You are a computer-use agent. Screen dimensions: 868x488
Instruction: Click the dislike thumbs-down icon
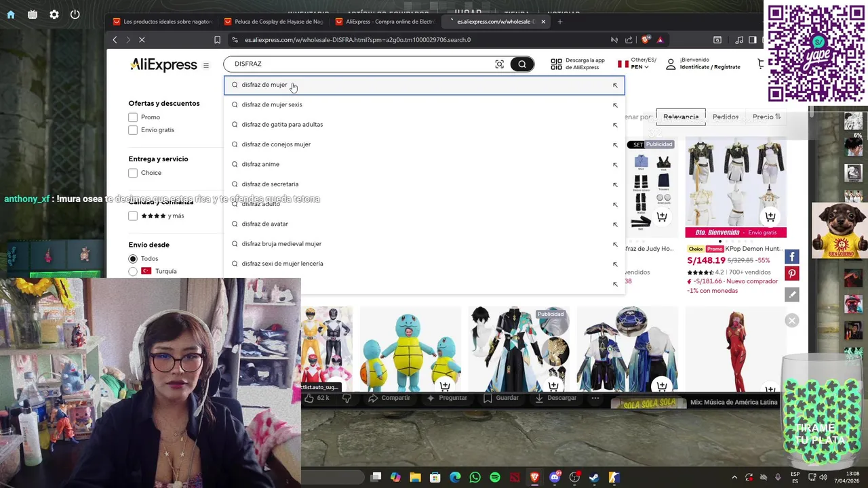pos(347,398)
